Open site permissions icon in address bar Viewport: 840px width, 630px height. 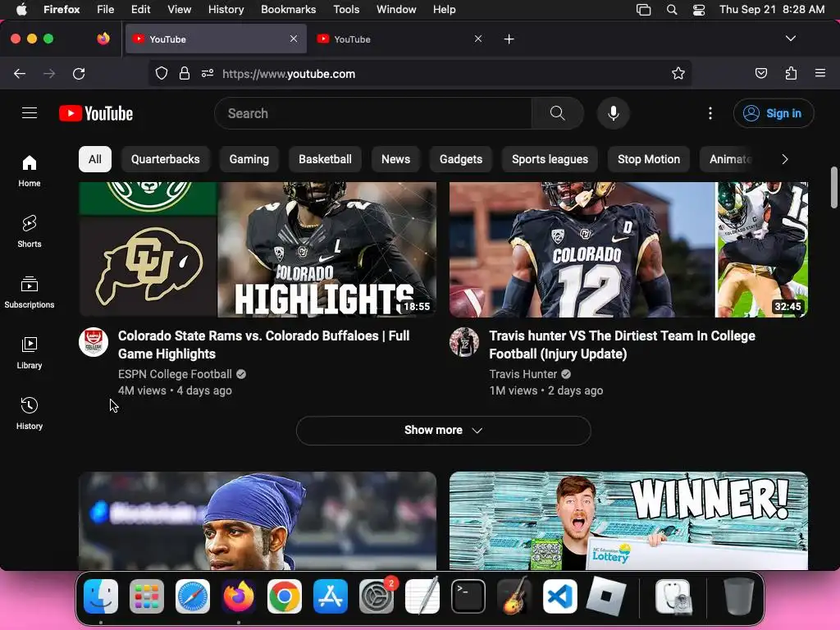(208, 73)
